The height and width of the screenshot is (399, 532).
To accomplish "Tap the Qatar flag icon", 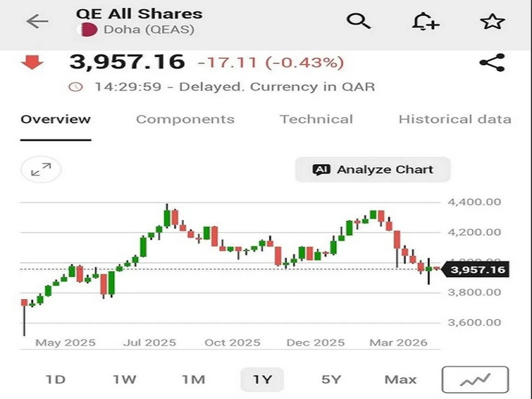I will [x=87, y=30].
